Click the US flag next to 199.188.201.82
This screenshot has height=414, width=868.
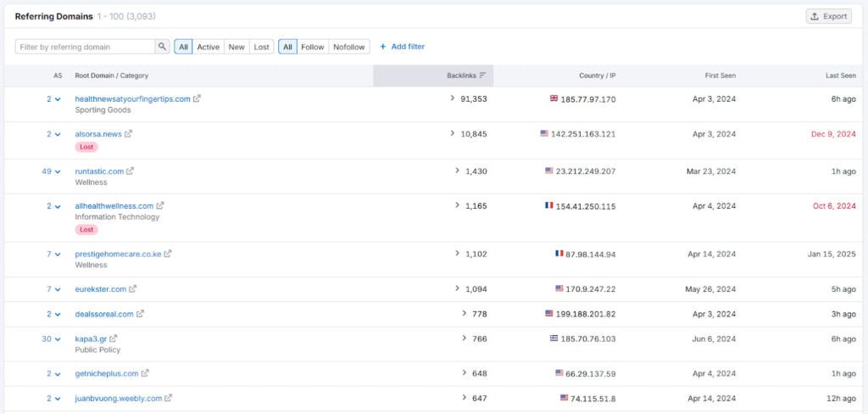[549, 313]
